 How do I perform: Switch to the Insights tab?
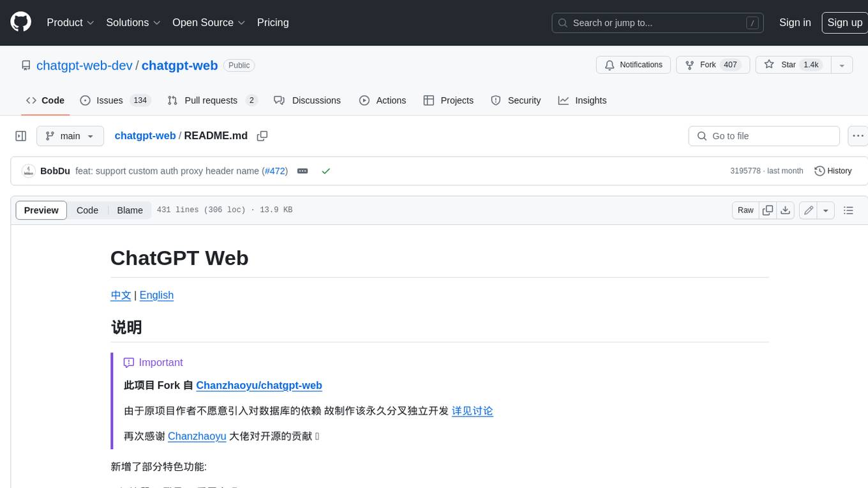(582, 100)
